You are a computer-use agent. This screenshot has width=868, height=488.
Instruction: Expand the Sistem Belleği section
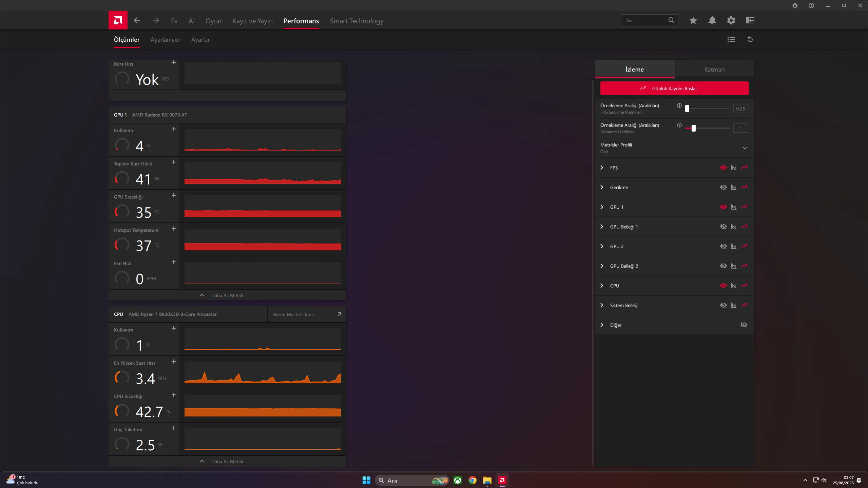tap(602, 305)
